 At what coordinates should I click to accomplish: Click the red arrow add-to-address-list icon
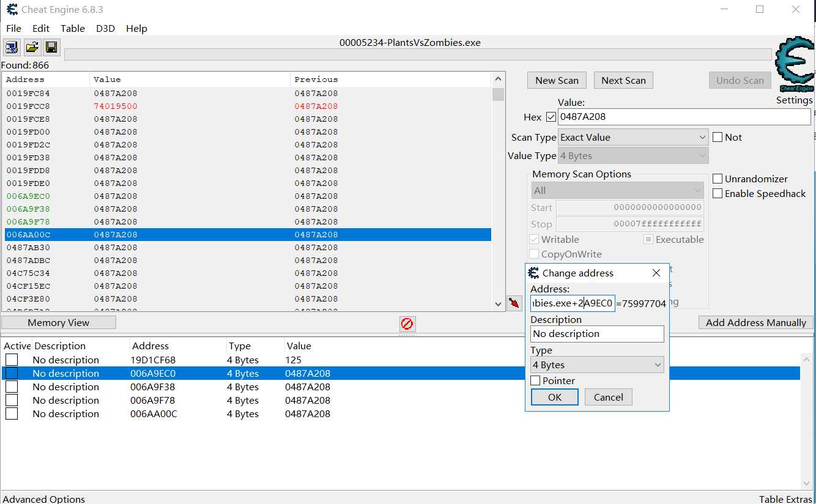click(x=514, y=303)
